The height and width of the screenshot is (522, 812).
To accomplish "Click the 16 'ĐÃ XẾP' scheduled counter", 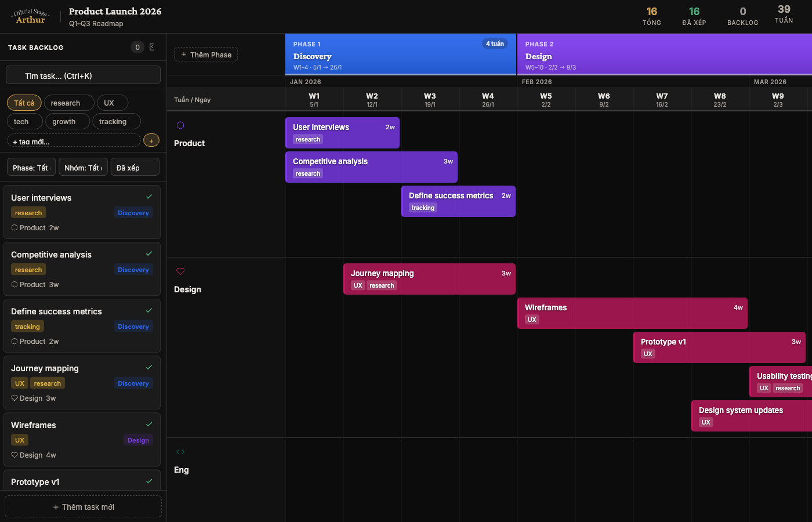I will tap(694, 16).
